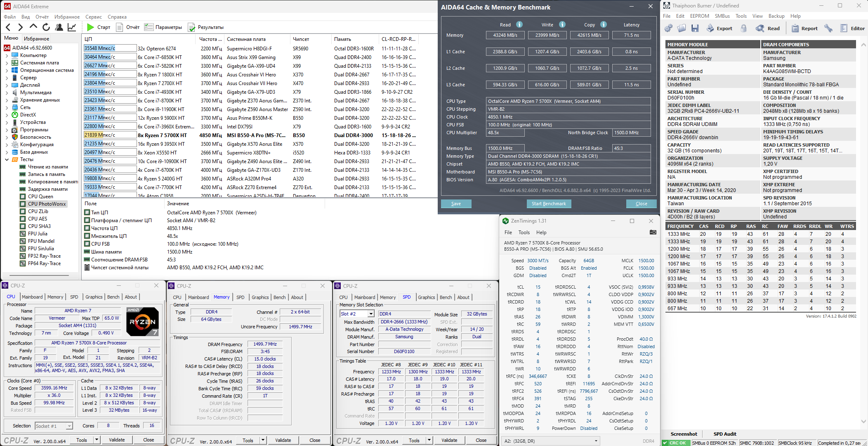Image resolution: width=868 pixels, height=446 pixels.
Task: Click the ZenTimings camera screenshot icon
Action: tap(653, 232)
